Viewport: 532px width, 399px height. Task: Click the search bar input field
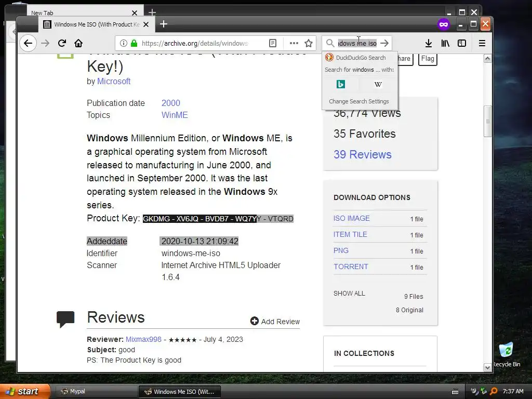357,43
